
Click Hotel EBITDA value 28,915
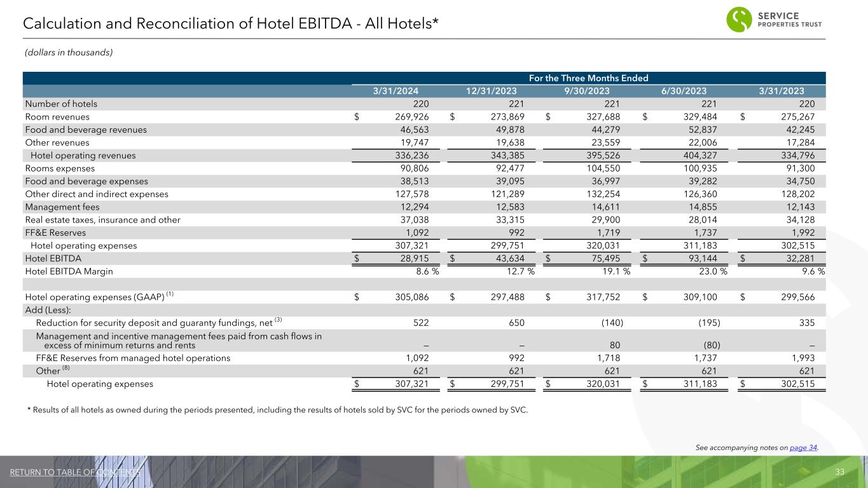pyautogui.click(x=413, y=259)
